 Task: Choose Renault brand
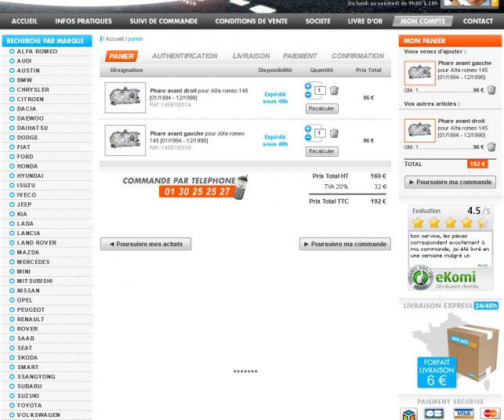tap(31, 319)
